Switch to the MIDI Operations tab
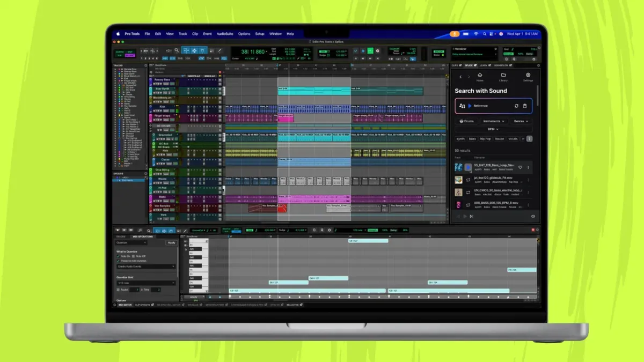This screenshot has width=644, height=362. pyautogui.click(x=143, y=237)
